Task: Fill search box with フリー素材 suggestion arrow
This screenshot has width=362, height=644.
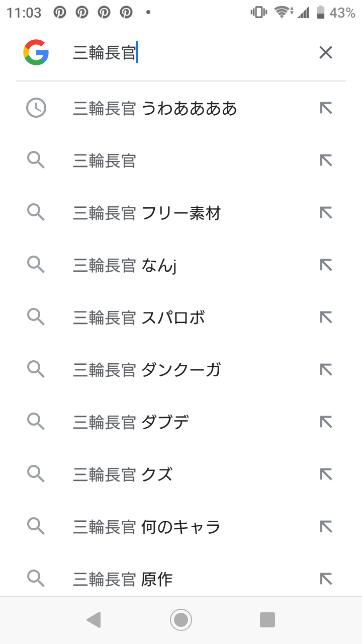Action: click(326, 213)
